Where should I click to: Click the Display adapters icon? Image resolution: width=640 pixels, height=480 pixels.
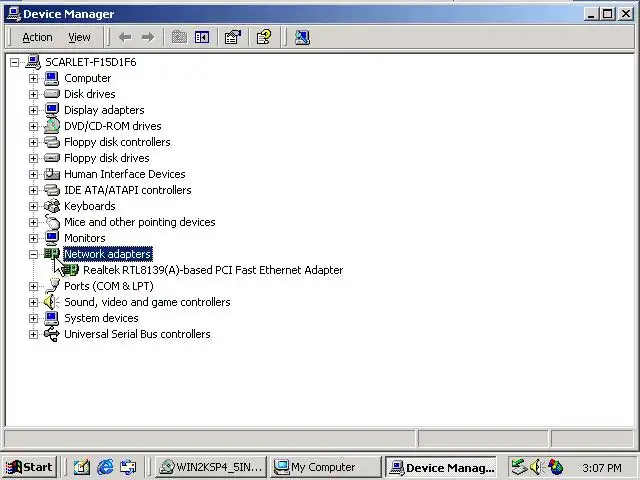pos(52,110)
